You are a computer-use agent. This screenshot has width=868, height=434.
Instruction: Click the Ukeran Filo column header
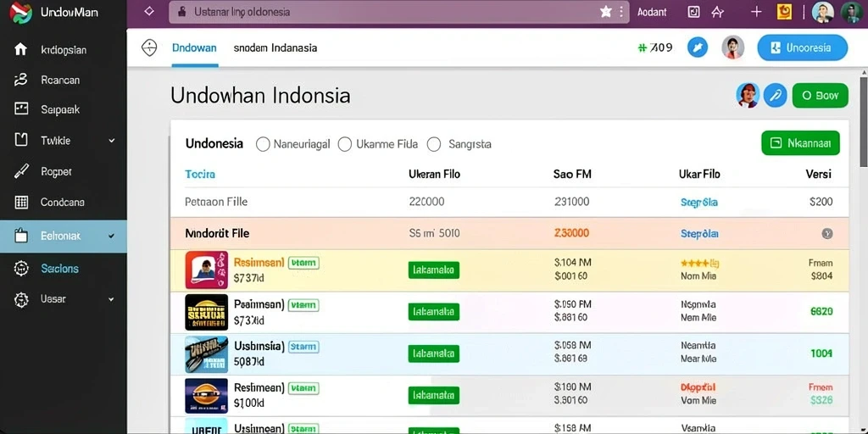pyautogui.click(x=434, y=175)
